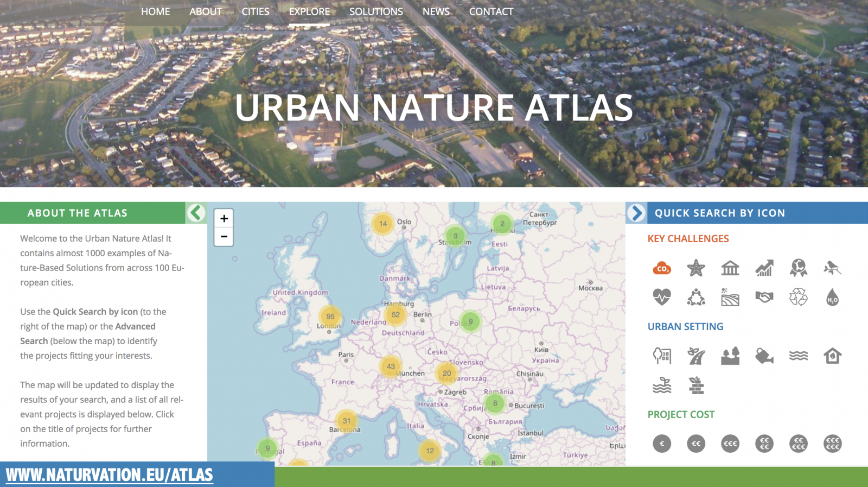868x487 pixels.
Task: Filter by the watering can garden icon
Action: click(764, 356)
